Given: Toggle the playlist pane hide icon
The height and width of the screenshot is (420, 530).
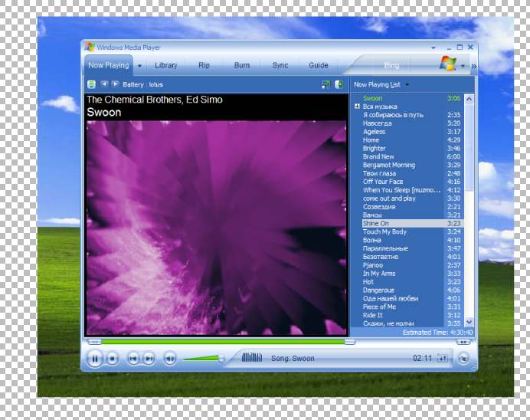Looking at the screenshot, I should point(339,84).
